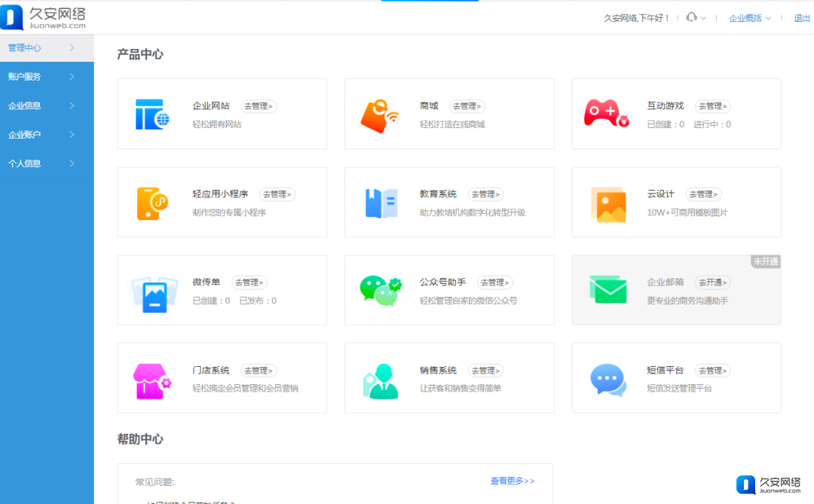Click the 轻应用小程序 phone icon

152,203
